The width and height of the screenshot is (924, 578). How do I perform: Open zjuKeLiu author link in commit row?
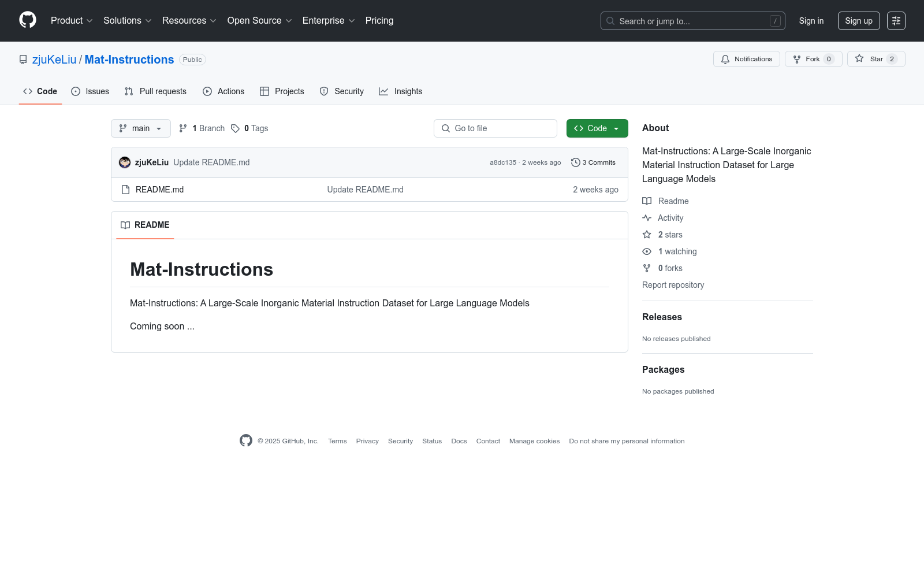(x=152, y=162)
